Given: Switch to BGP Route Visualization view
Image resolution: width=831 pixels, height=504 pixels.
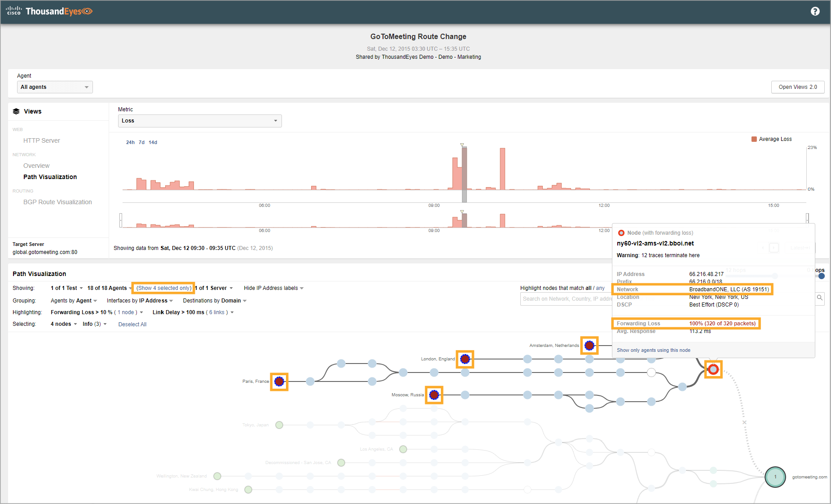Looking at the screenshot, I should 57,202.
